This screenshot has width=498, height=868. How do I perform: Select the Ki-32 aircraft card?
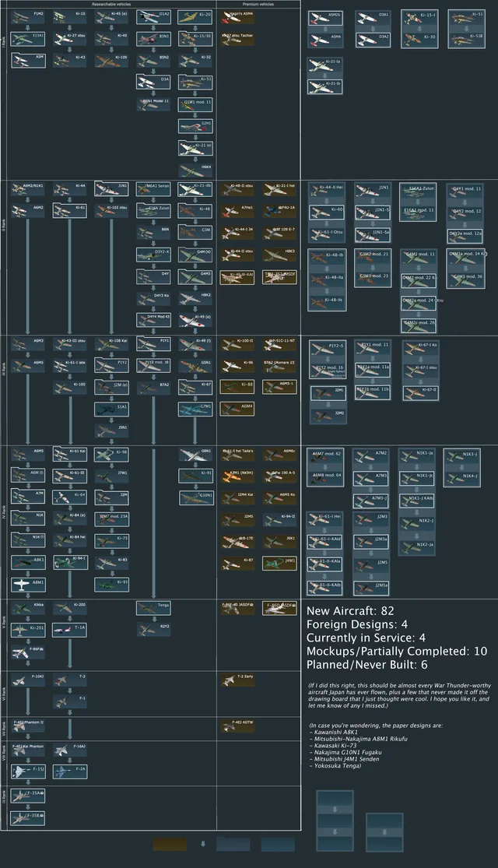(x=195, y=61)
